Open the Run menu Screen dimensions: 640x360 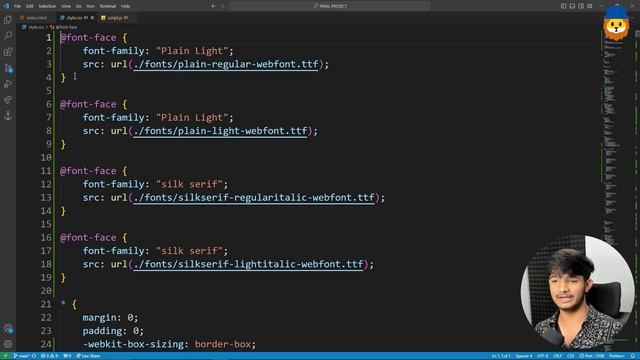(x=91, y=6)
